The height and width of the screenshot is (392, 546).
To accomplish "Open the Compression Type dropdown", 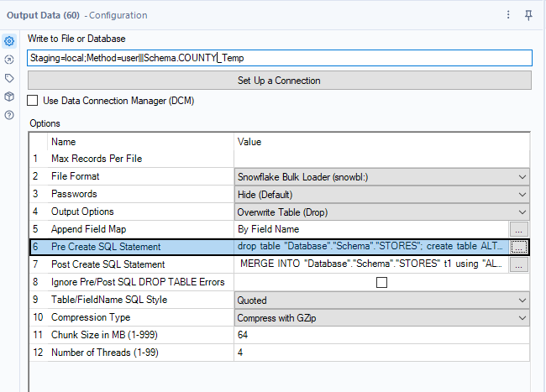I will [x=382, y=318].
